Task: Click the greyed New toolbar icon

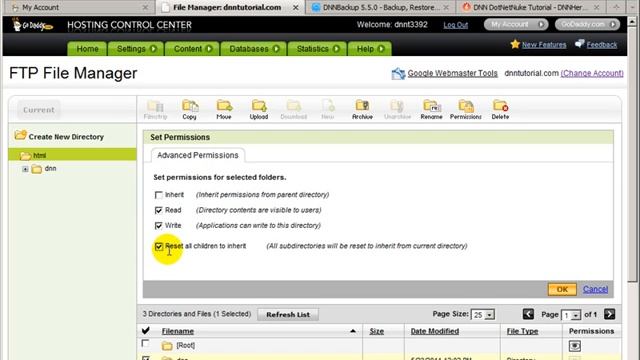Action: coord(328,109)
